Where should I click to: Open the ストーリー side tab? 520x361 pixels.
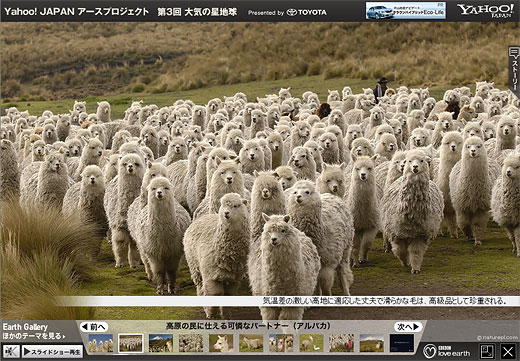[x=514, y=68]
